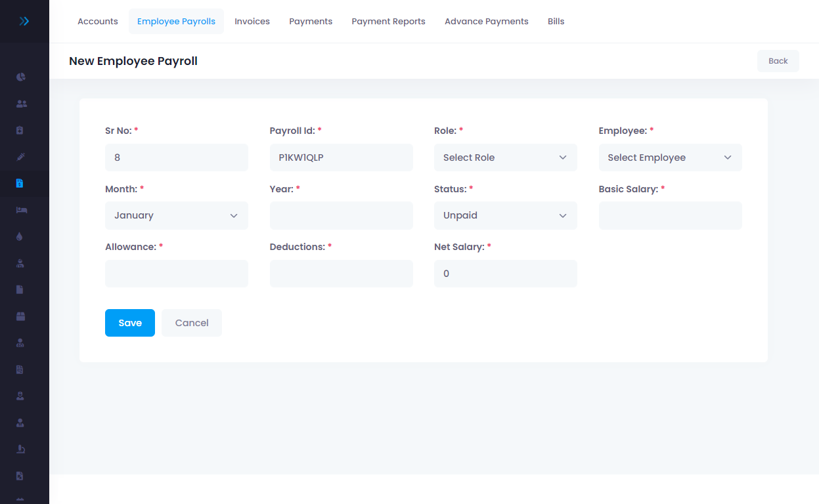Image resolution: width=819 pixels, height=504 pixels.
Task: Open the Select Employee dropdown
Action: point(669,157)
